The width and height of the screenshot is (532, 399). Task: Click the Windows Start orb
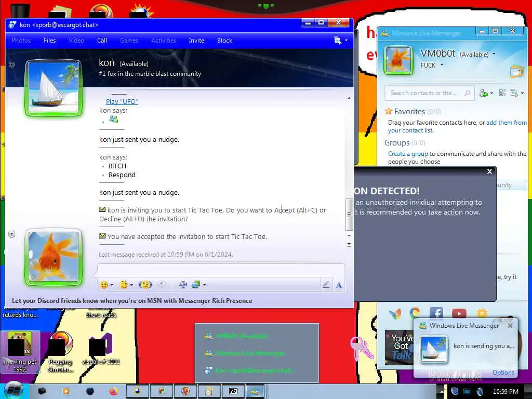pos(13,391)
